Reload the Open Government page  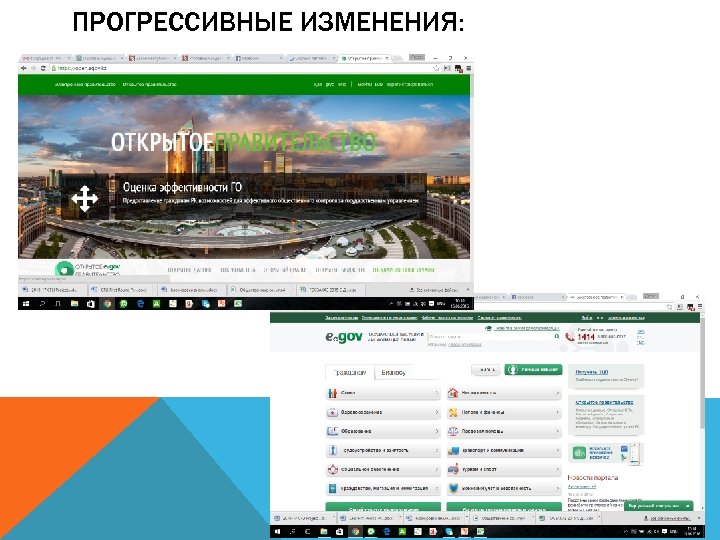pos(43,68)
